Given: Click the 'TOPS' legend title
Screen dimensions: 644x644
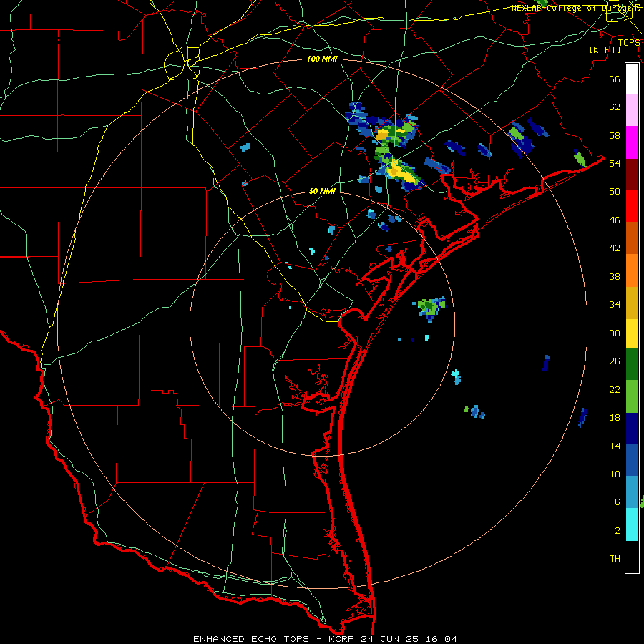Looking at the screenshot, I should click(x=629, y=43).
